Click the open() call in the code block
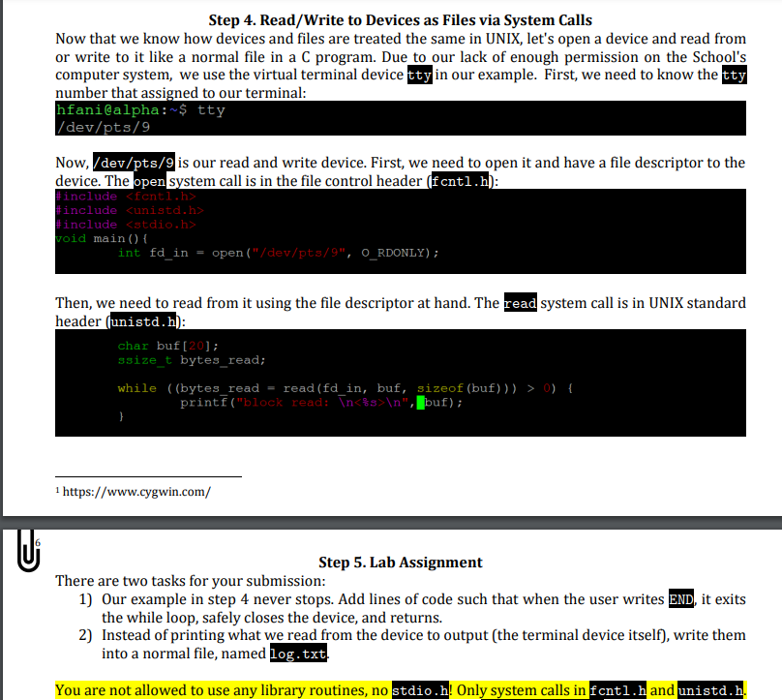The height and width of the screenshot is (700, 782). [226, 252]
